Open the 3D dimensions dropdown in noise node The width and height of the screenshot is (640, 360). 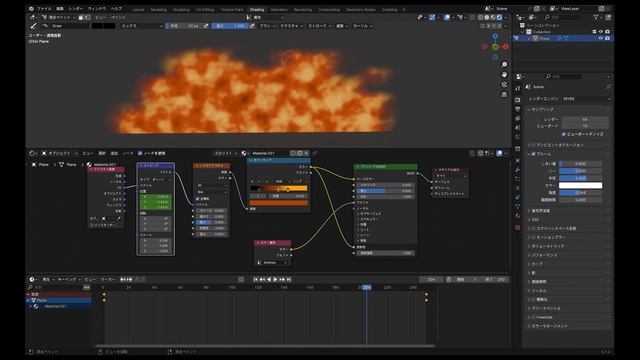pyautogui.click(x=211, y=185)
